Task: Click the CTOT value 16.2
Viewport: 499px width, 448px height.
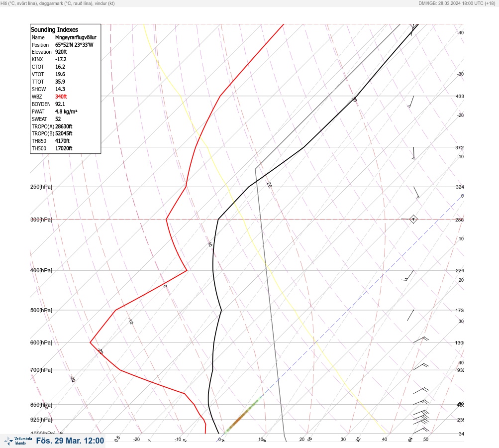Action: tap(60, 67)
